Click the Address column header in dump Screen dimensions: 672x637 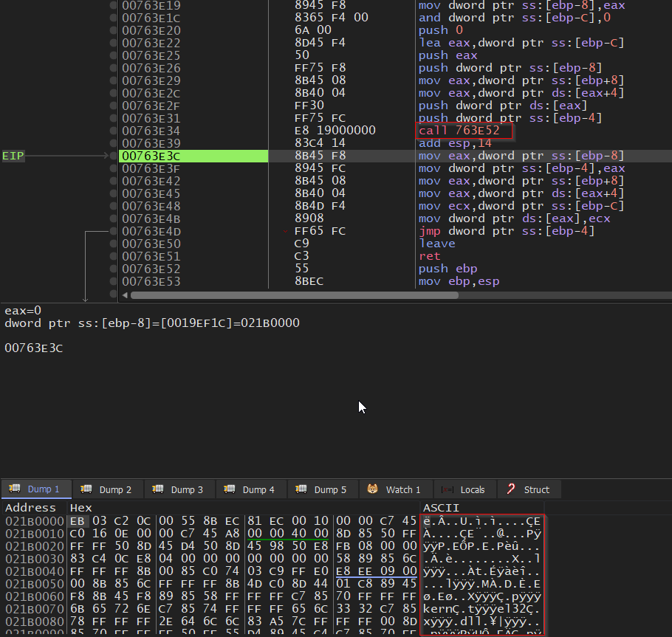pyautogui.click(x=30, y=508)
